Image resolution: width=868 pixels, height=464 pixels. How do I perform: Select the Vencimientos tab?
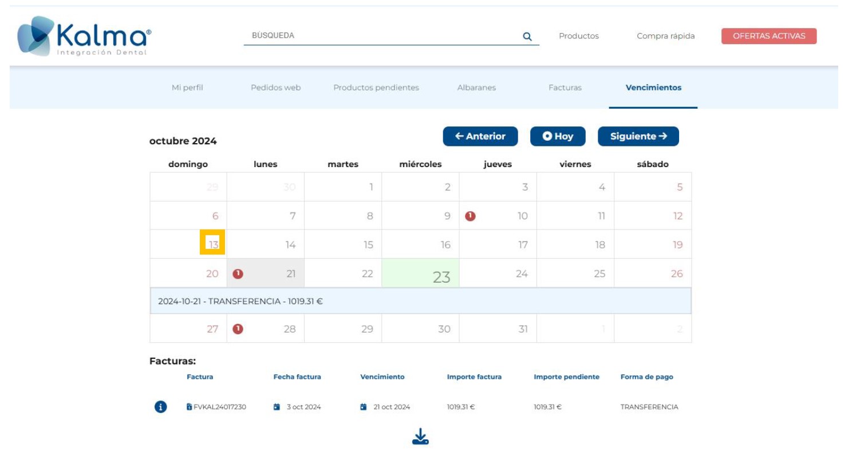[x=653, y=88]
